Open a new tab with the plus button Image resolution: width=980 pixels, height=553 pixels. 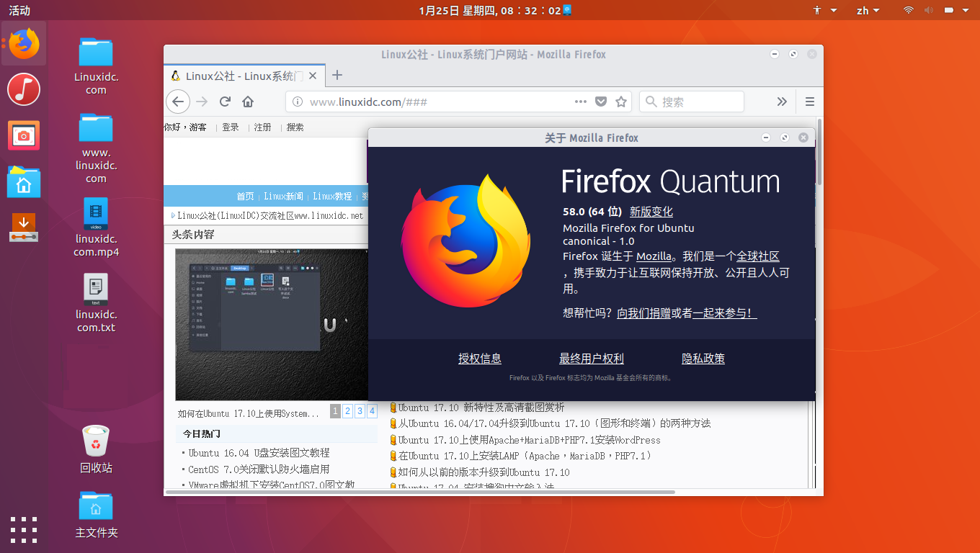click(337, 75)
